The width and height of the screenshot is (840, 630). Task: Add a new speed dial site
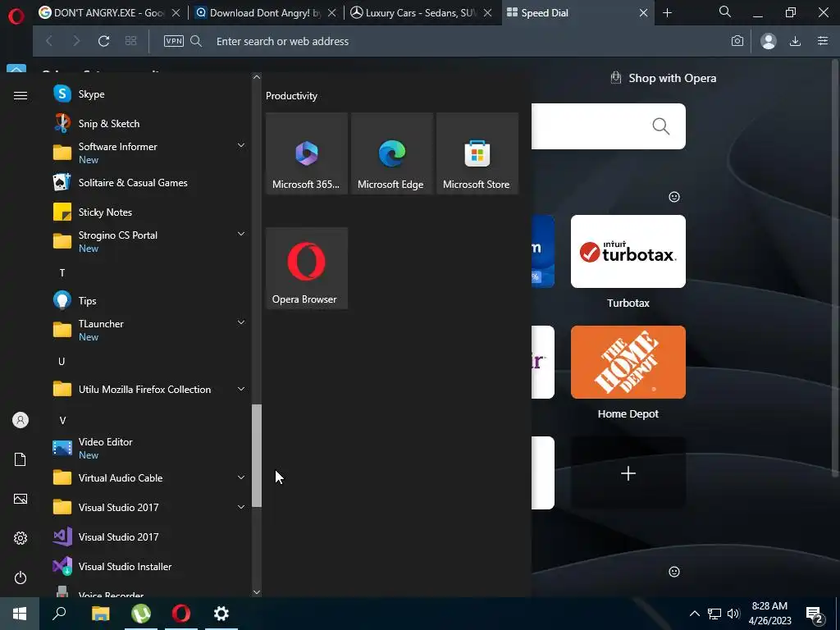click(x=628, y=473)
